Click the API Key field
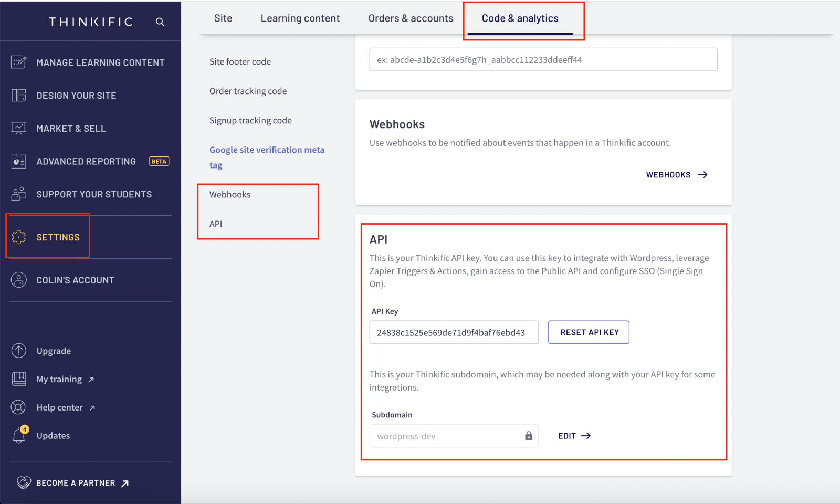 454,332
